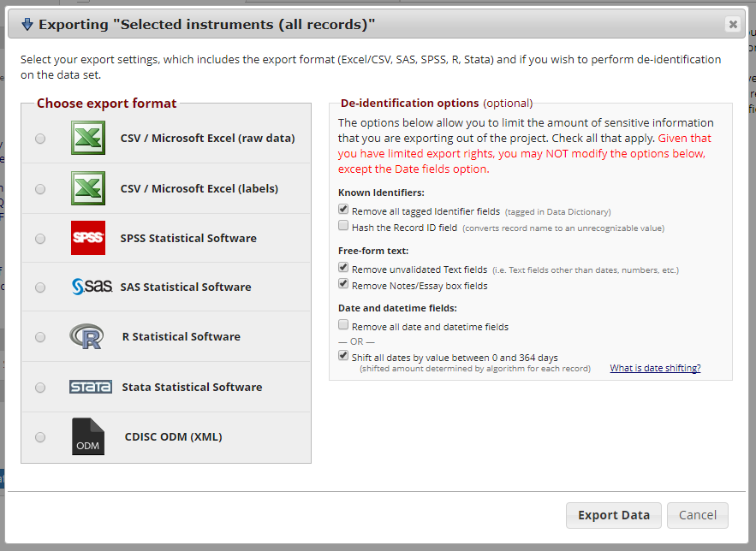Toggle Remove unvalidated Text fields checkbox

tap(343, 269)
